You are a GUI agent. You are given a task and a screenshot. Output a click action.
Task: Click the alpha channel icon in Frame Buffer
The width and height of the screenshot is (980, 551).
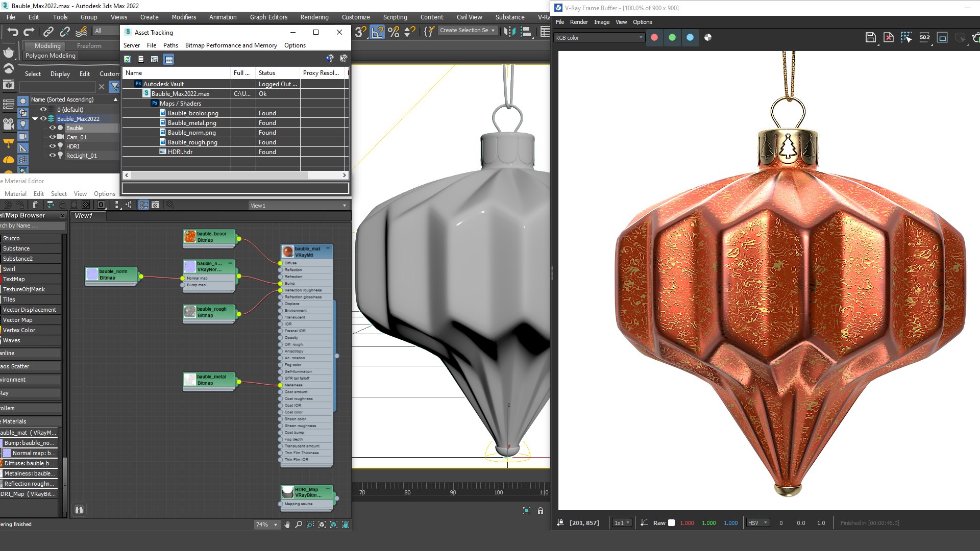(708, 37)
